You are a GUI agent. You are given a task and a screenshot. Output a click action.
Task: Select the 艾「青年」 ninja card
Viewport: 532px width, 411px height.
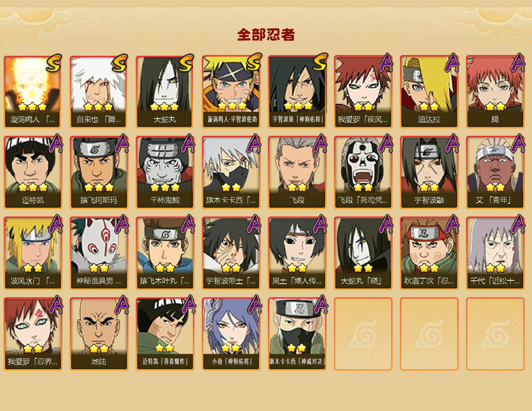(495, 172)
